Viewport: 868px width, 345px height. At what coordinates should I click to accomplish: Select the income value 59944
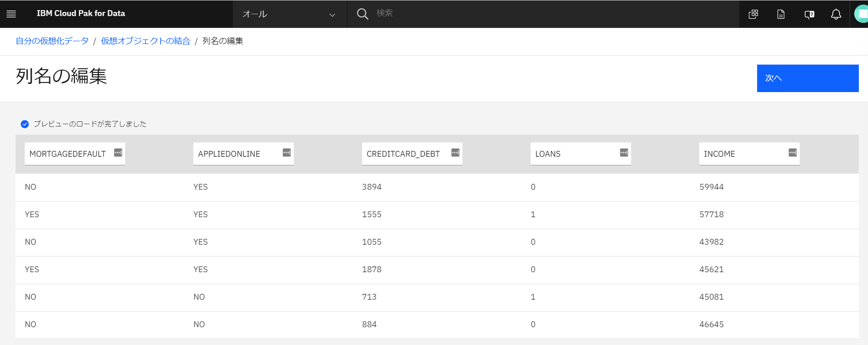click(x=711, y=187)
